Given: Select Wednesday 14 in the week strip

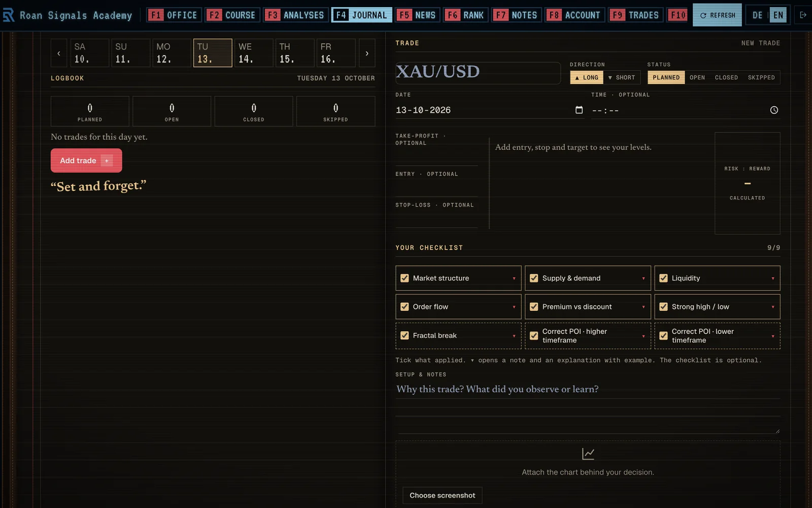Looking at the screenshot, I should pyautogui.click(x=253, y=53).
